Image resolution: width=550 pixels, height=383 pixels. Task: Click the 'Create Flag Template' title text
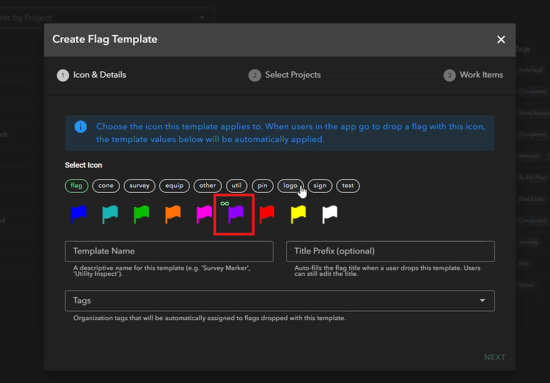point(105,39)
